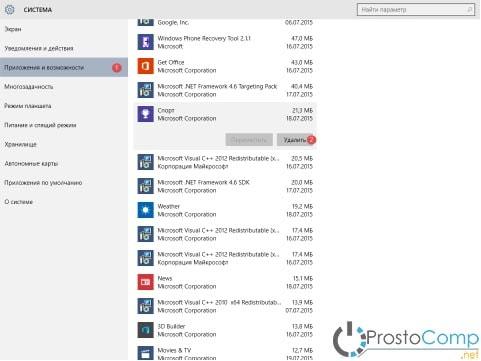Click the 43,0 МБ size of Get Office
Viewport: 481px width, 361px height.
(x=302, y=62)
